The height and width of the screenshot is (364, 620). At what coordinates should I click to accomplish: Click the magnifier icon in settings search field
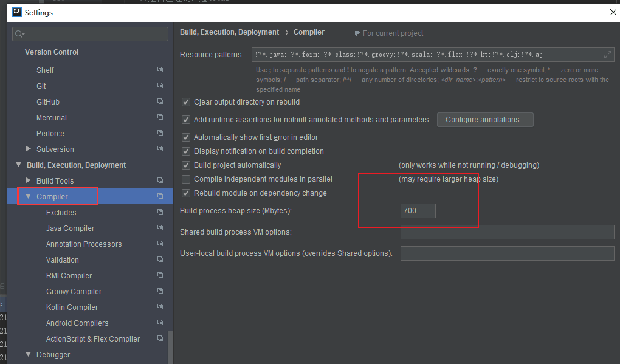click(x=19, y=34)
